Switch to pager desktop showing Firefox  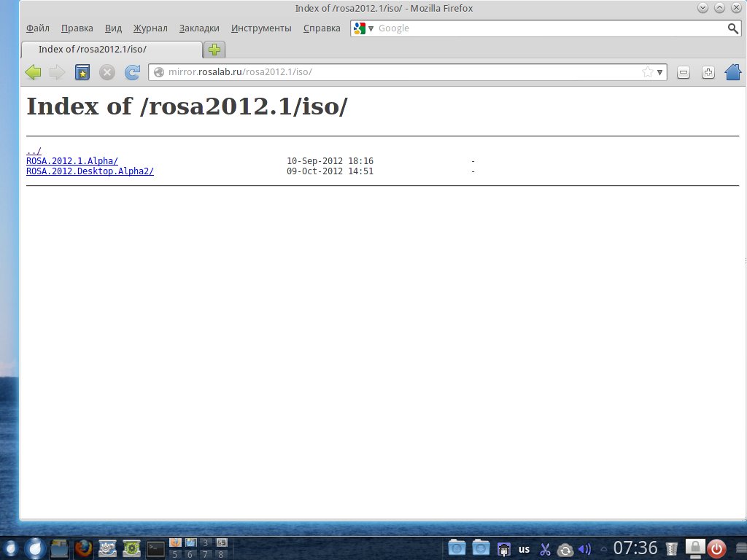[x=175, y=542]
